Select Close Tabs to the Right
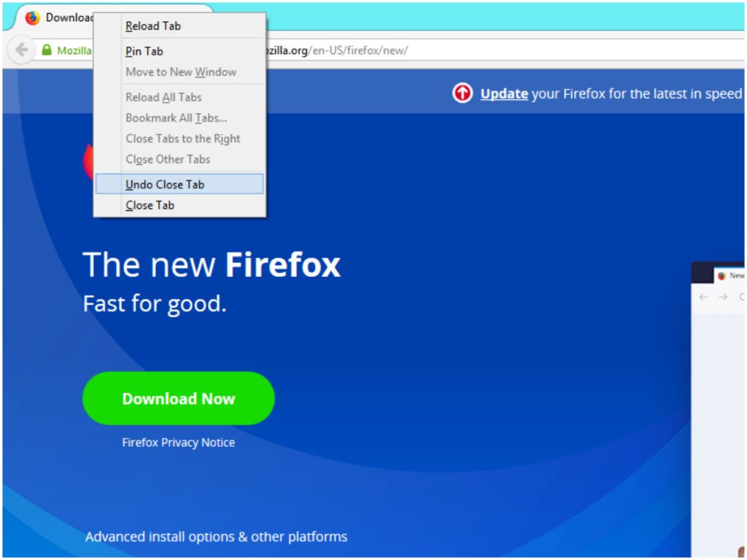The width and height of the screenshot is (747, 560). [x=179, y=139]
